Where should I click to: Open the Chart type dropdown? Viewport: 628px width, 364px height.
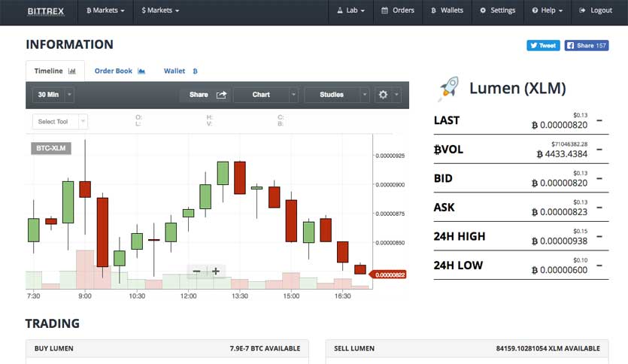tap(265, 95)
